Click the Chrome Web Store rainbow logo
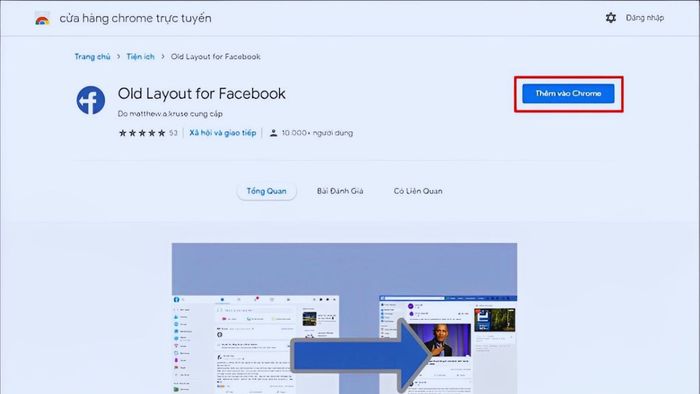The height and width of the screenshot is (394, 700). [x=42, y=19]
